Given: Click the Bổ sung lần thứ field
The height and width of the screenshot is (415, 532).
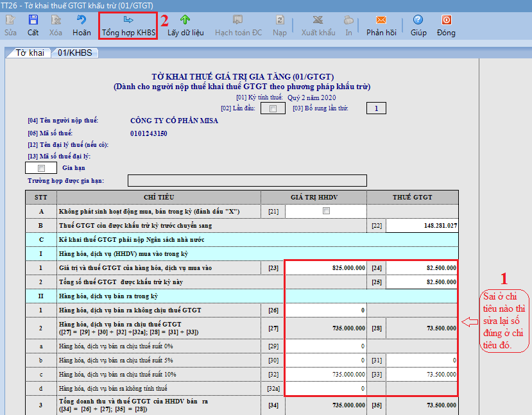Looking at the screenshot, I should point(376,108).
